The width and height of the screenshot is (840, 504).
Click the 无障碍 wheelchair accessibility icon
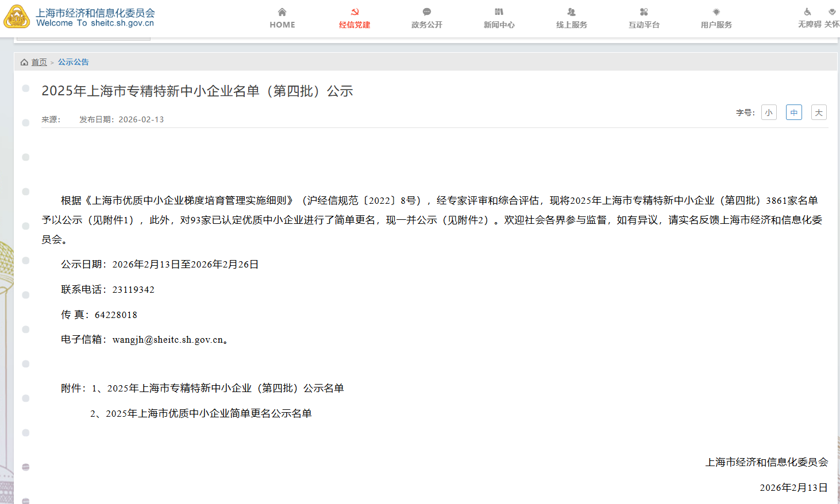(808, 12)
